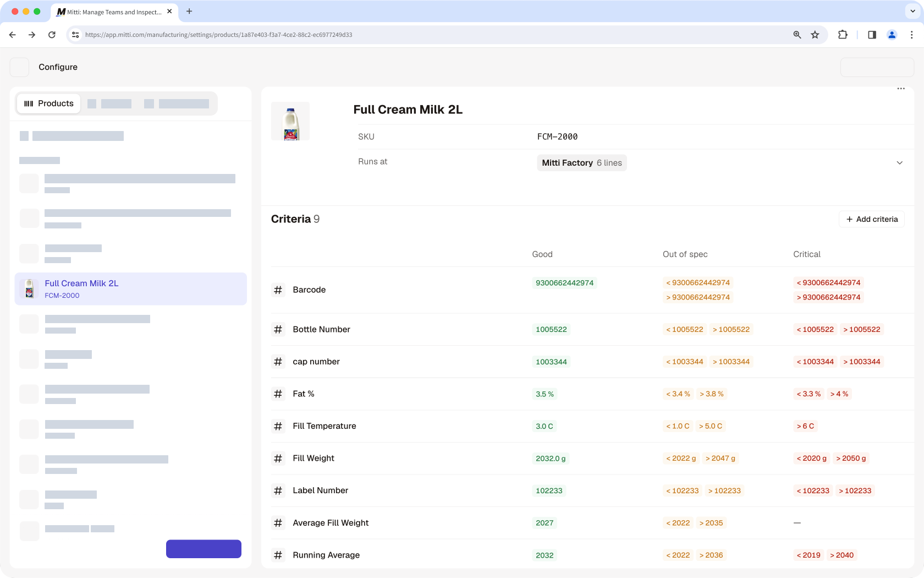
Task: Click the Fill Temperature critical value > 6 C
Action: (805, 426)
